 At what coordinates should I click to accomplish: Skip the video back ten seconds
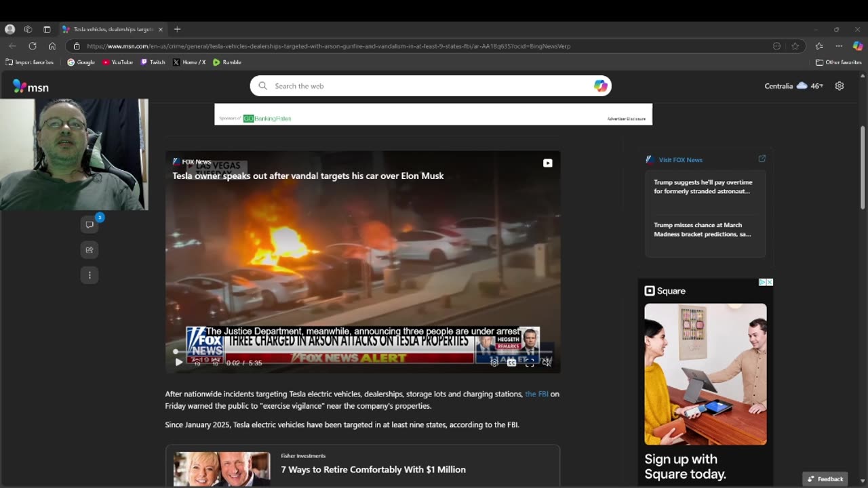click(x=197, y=363)
